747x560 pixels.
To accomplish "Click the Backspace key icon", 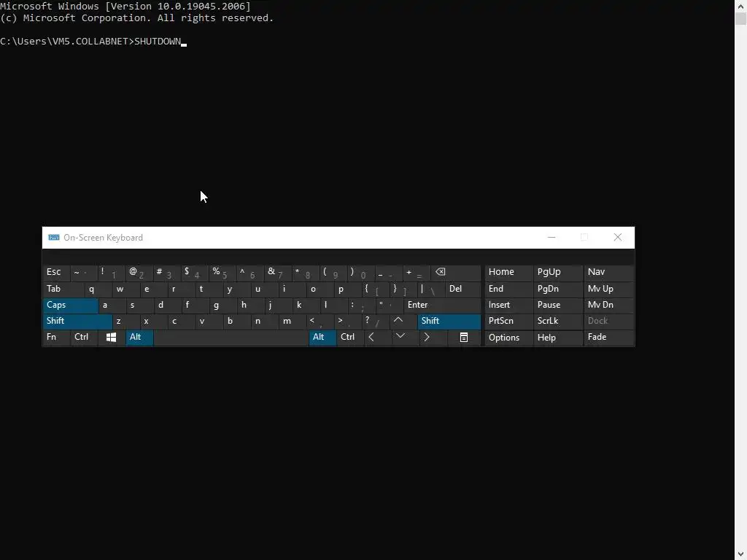I will [x=455, y=273].
